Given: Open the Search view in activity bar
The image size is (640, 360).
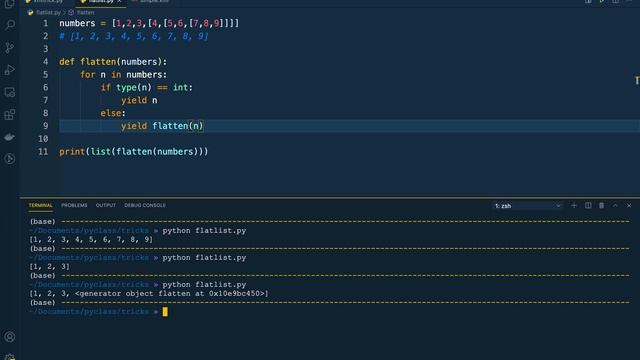Looking at the screenshot, I should pos(9,25).
